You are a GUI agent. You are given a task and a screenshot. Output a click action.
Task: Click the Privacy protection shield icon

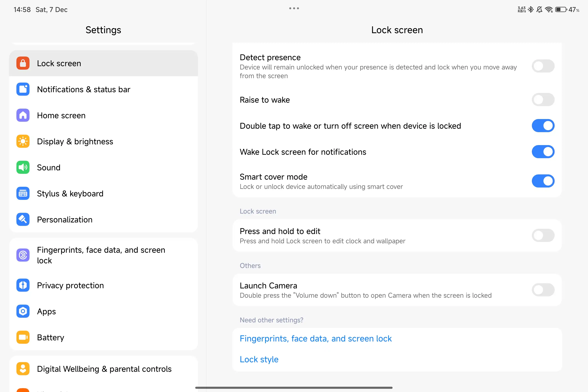point(23,285)
